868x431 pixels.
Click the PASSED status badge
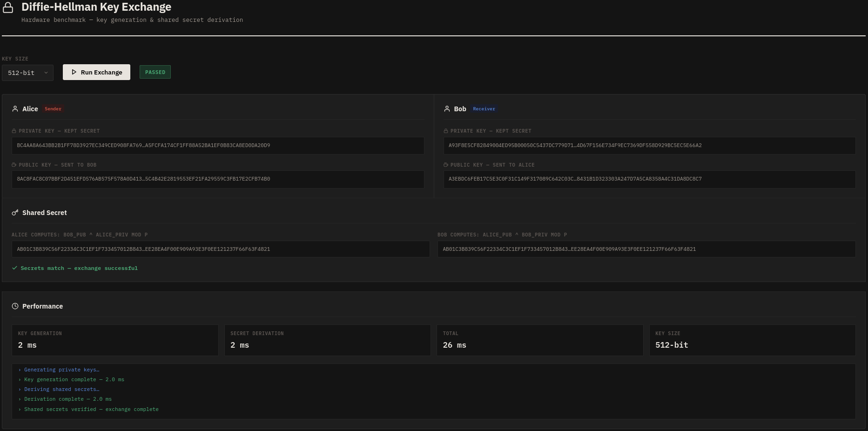click(x=155, y=72)
